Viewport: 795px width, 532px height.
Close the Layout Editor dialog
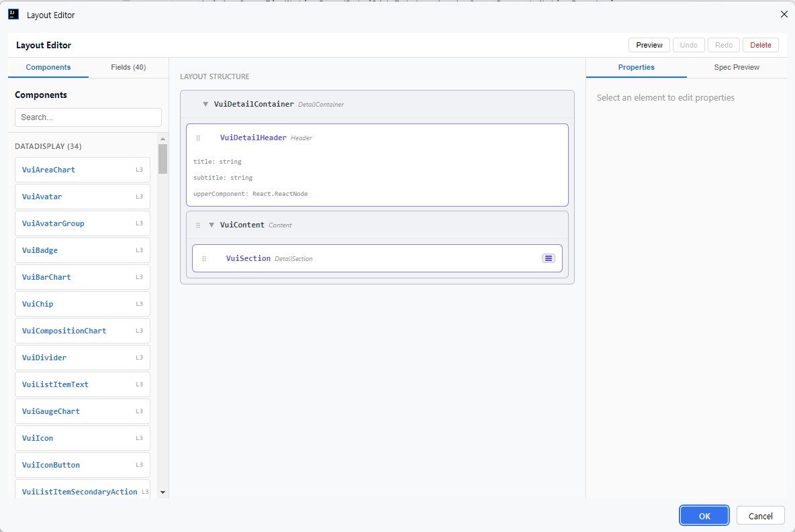coord(784,14)
